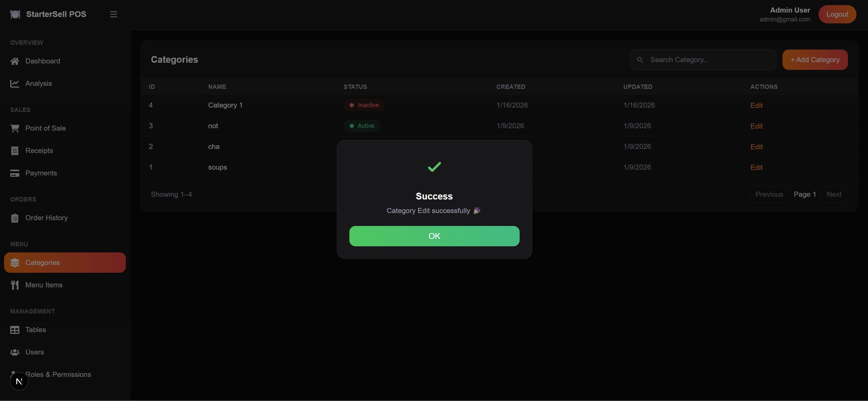The image size is (868, 401).
Task: Click the Menu Items utensils icon
Action: pyautogui.click(x=15, y=285)
